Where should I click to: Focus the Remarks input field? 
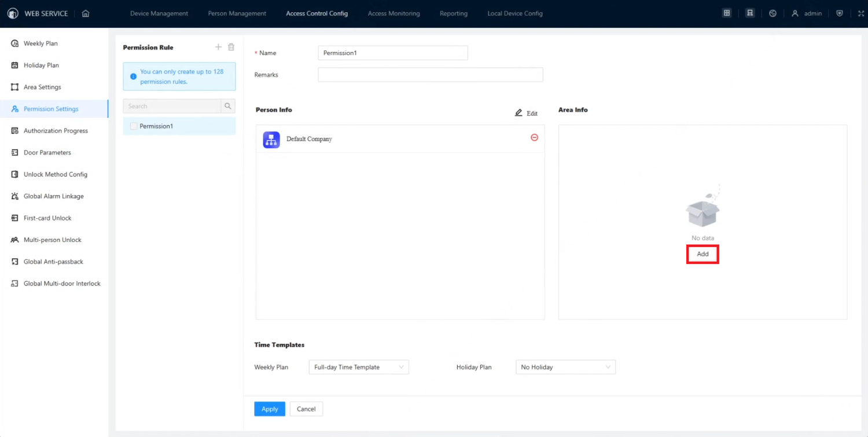coord(430,75)
